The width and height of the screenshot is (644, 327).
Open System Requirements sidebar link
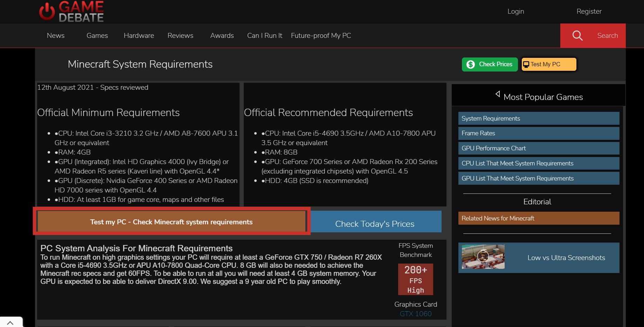(539, 118)
